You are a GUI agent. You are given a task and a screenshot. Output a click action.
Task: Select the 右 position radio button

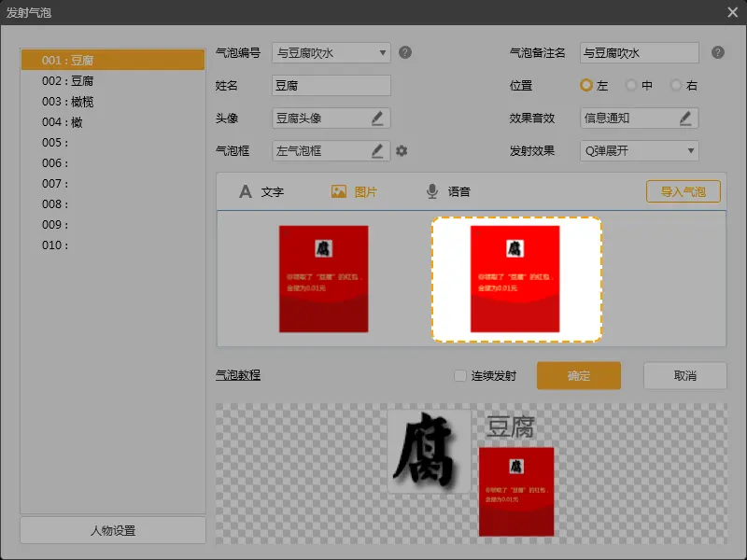click(676, 85)
